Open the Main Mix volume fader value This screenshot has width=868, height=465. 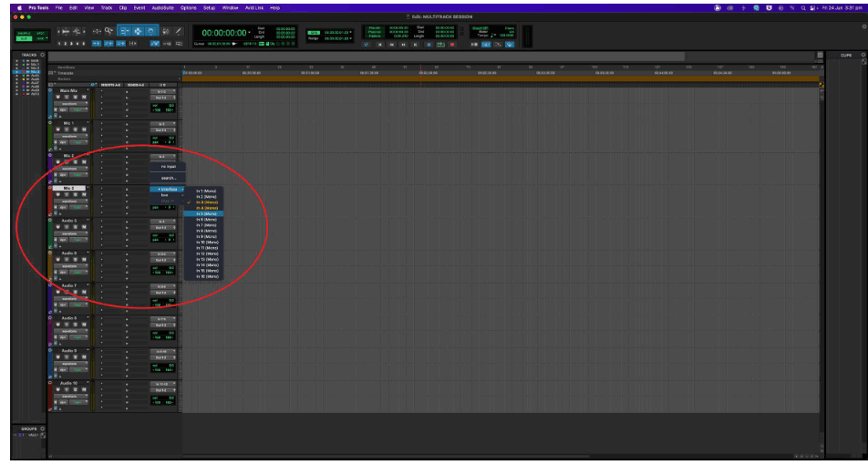[171, 105]
